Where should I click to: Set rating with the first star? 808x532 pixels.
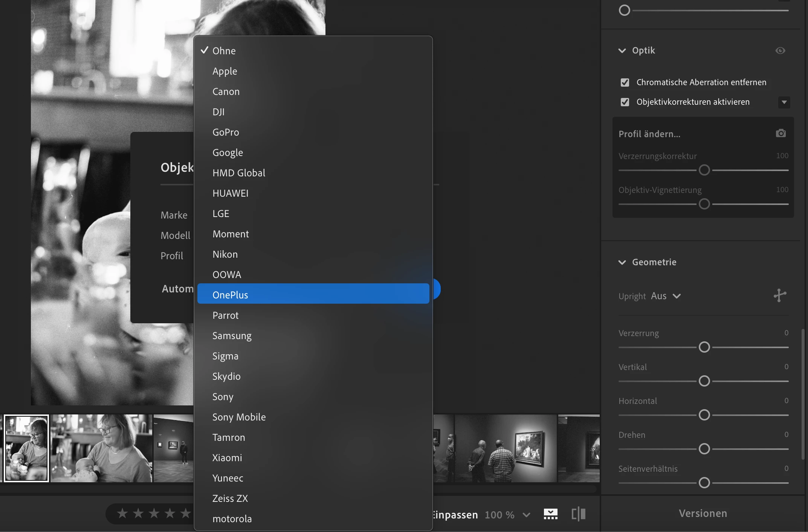coord(122,513)
